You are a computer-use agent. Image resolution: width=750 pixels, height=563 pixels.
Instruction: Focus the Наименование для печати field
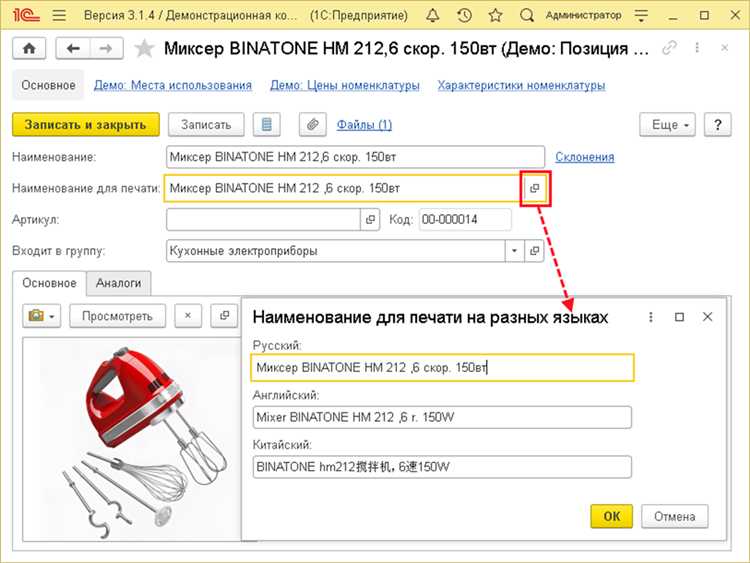(344, 188)
